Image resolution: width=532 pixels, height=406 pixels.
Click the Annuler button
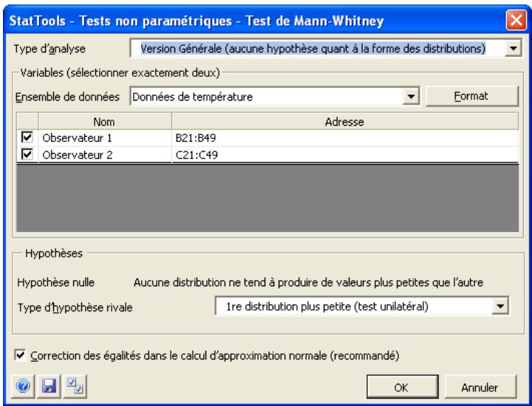pos(480,387)
